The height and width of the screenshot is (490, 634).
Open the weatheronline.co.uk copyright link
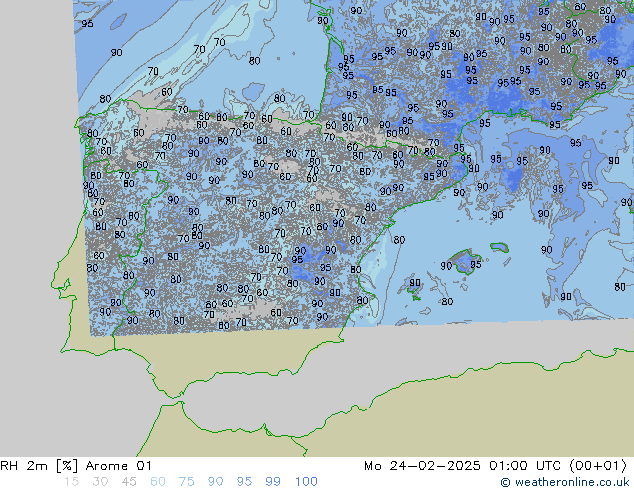pos(565,482)
